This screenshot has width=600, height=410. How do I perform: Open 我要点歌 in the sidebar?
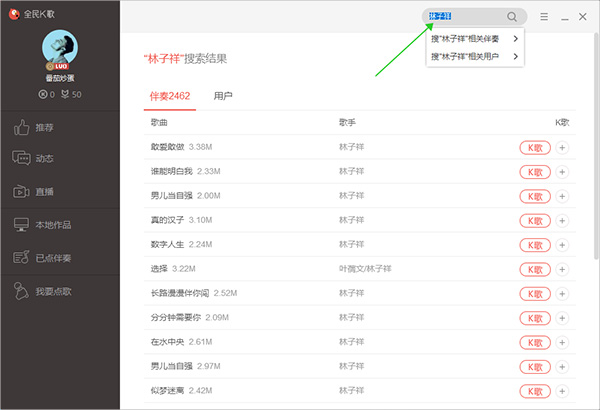pos(52,291)
